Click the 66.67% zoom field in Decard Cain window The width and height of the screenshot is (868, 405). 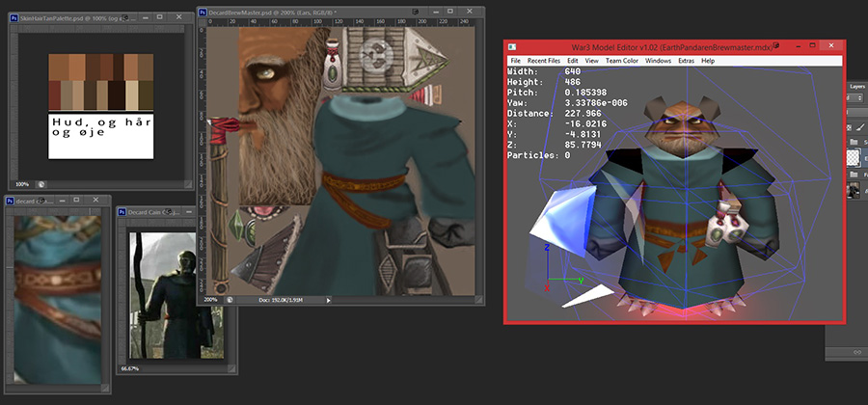[x=130, y=368]
